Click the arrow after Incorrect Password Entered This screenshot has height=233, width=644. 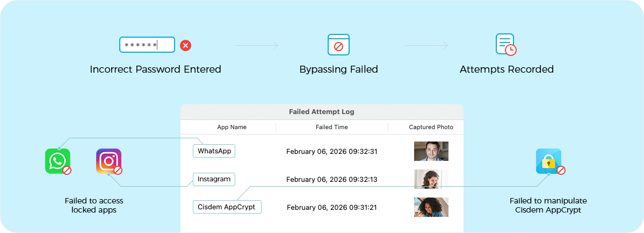tap(257, 46)
